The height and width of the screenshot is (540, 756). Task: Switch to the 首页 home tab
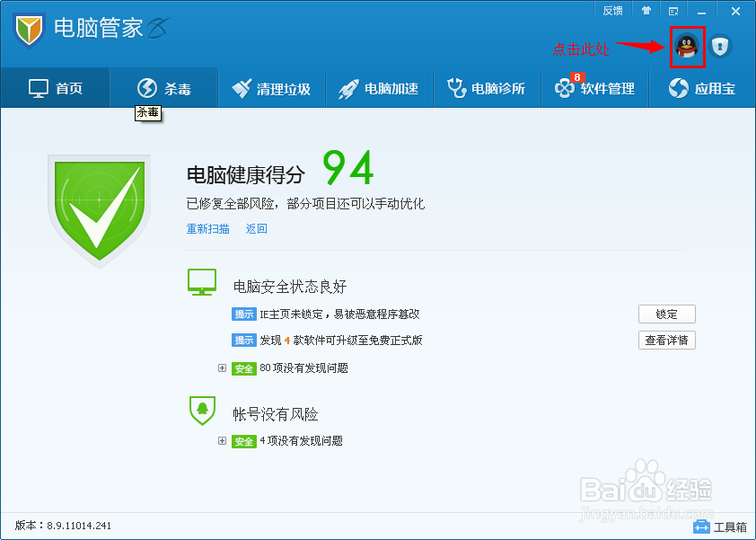coord(56,88)
